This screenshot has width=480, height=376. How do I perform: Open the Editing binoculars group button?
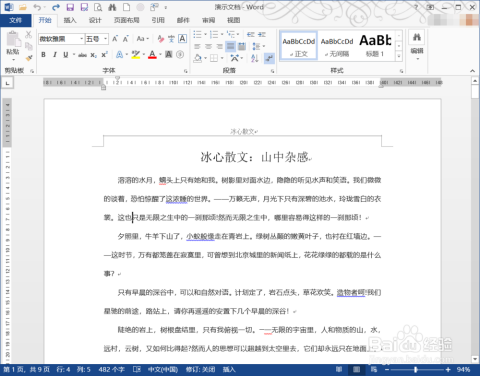(x=417, y=45)
